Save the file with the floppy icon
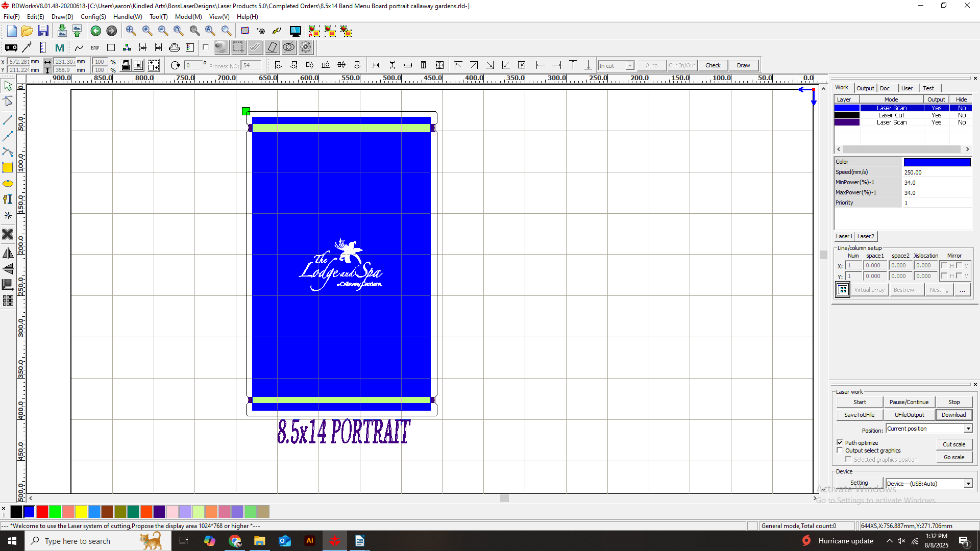The height and width of the screenshot is (551, 980). click(43, 31)
